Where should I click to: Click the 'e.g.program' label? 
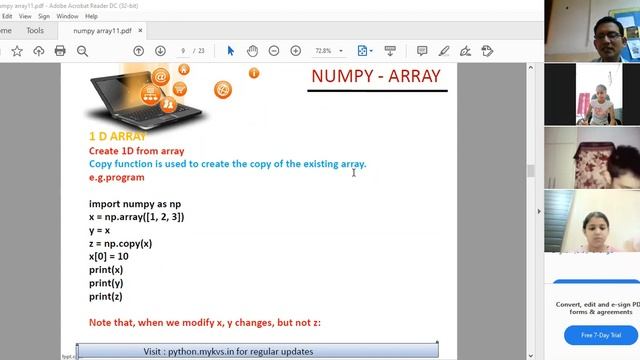116,177
